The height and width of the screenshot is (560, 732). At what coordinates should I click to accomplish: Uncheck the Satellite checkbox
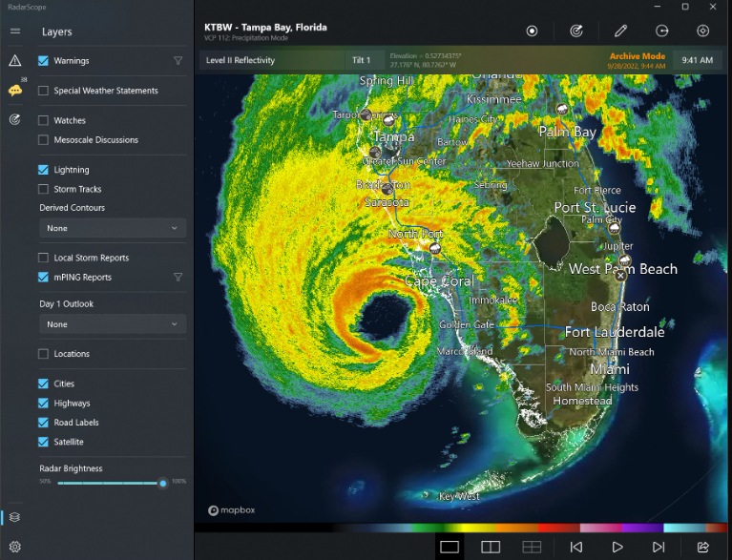(43, 442)
